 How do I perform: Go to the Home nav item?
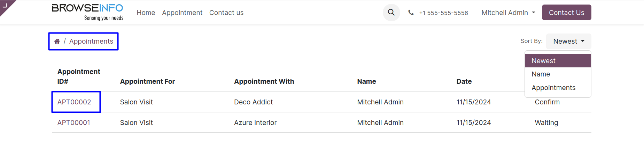point(146,13)
